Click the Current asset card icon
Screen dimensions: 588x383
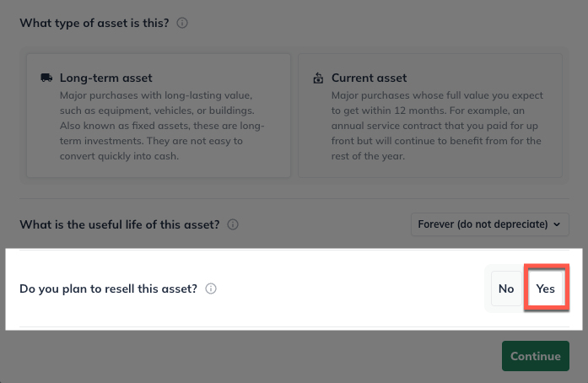pyautogui.click(x=318, y=78)
